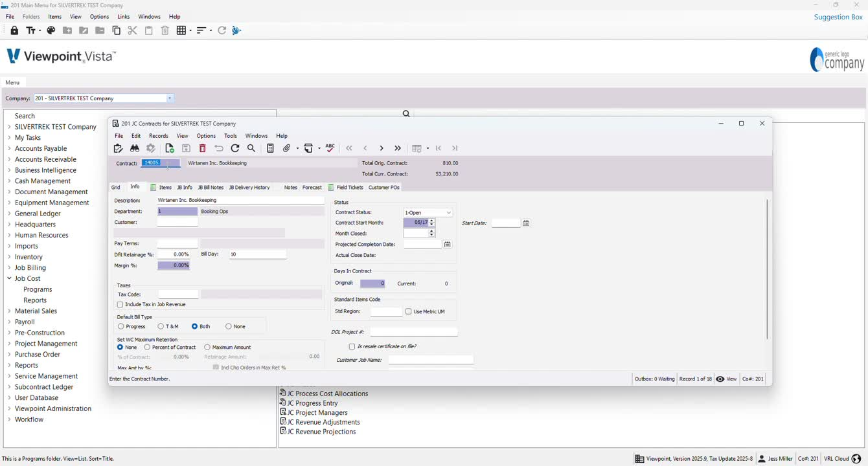This screenshot has width=868, height=466.
Task: Select Both default bill type
Action: [195, 326]
